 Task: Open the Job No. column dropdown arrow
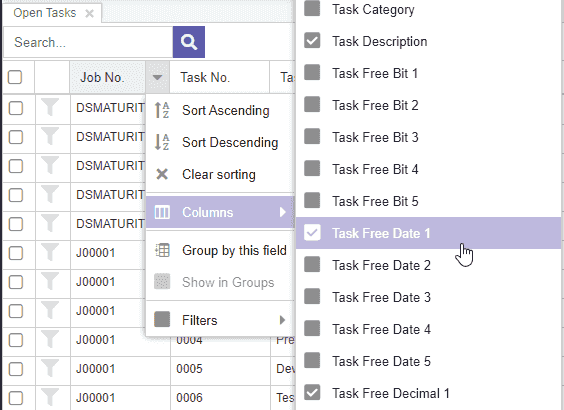(157, 77)
